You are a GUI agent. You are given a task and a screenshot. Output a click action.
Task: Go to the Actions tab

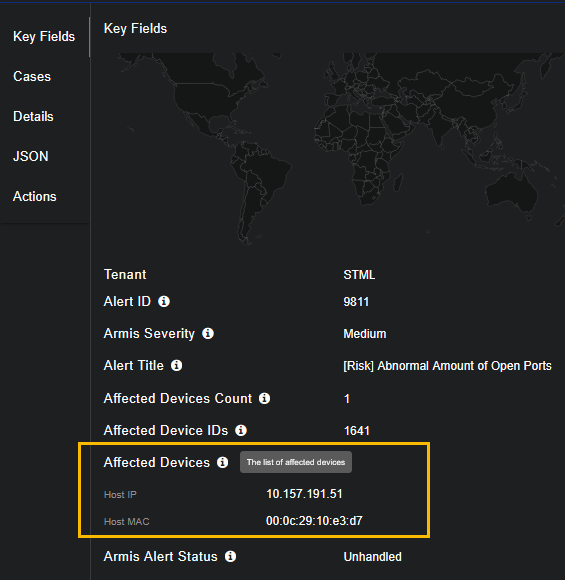pos(35,196)
